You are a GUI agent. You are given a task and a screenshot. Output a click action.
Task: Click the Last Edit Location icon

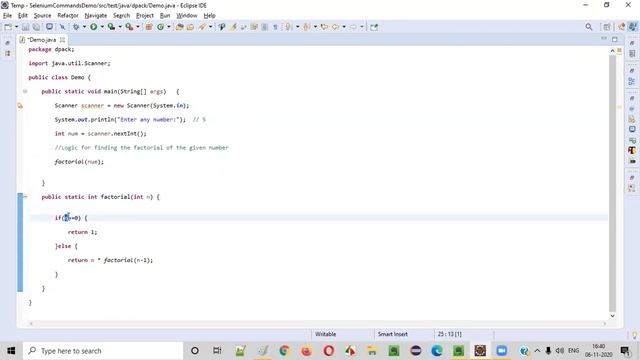(x=324, y=27)
